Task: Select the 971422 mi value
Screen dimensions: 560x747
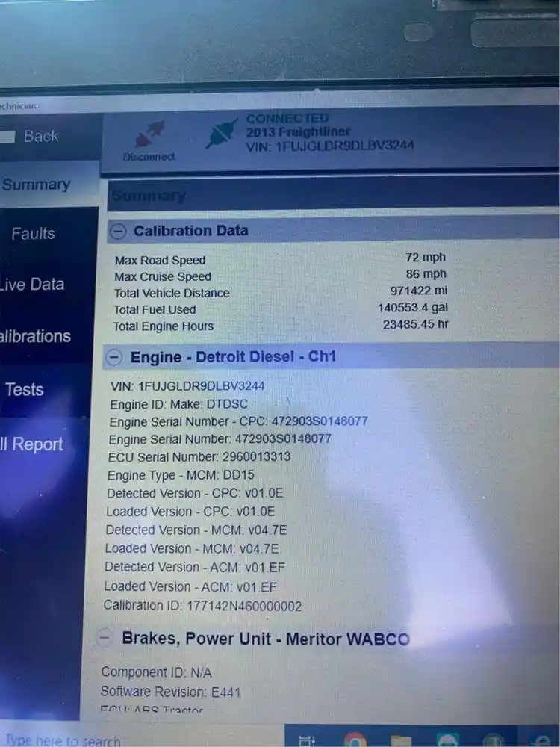Action: [419, 291]
